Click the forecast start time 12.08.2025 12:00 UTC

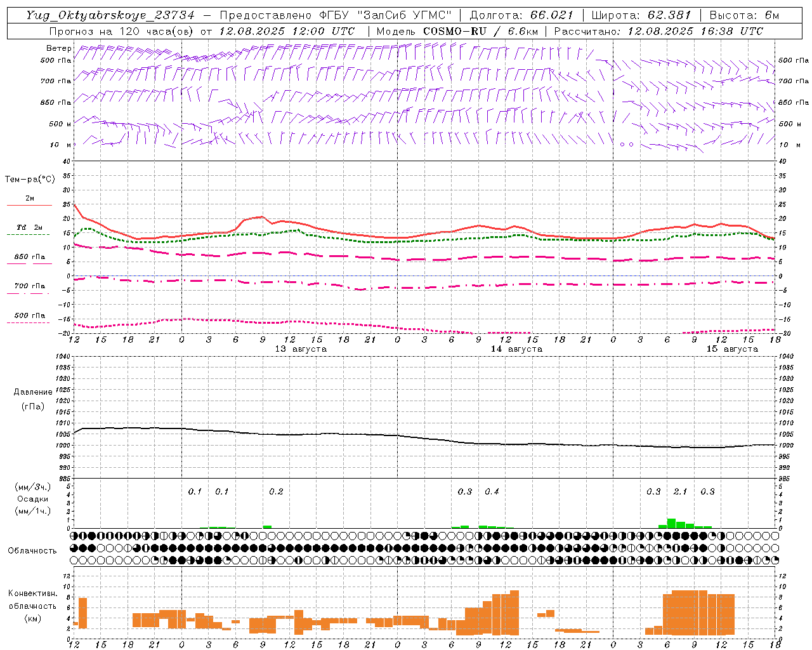point(287,31)
